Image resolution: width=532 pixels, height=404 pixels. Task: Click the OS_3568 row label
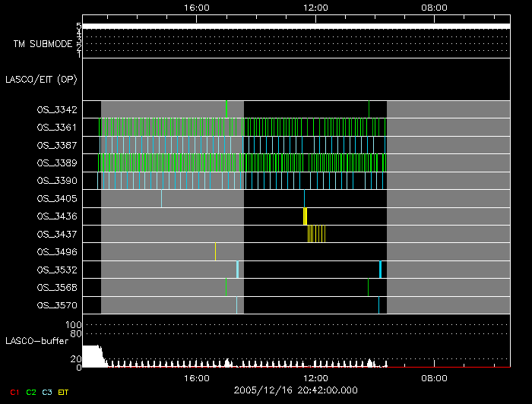57,287
